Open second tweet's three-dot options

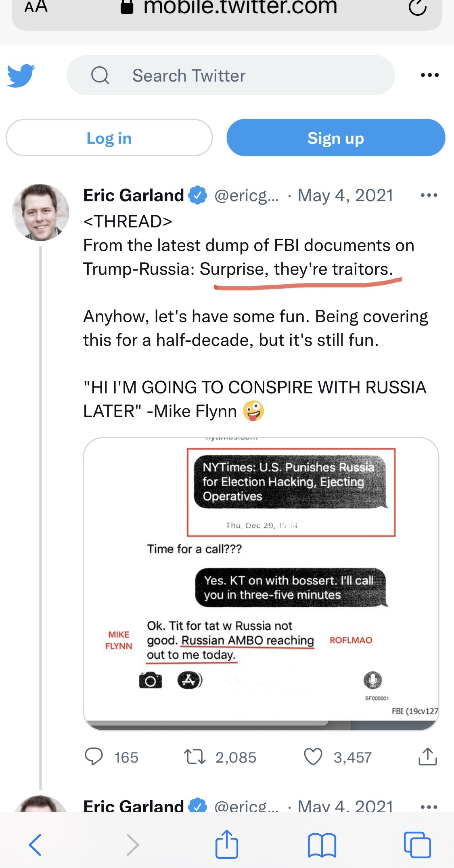[429, 807]
